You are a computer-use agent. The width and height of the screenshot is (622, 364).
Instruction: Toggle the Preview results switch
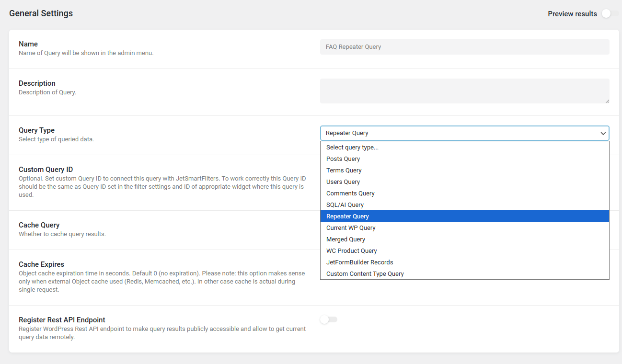(x=609, y=14)
